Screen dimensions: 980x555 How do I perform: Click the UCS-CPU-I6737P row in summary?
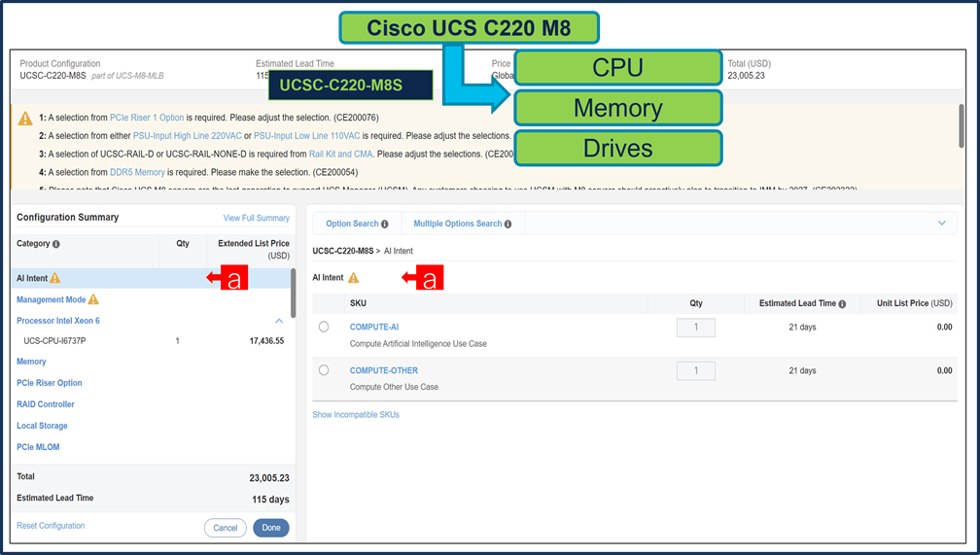coord(154,341)
